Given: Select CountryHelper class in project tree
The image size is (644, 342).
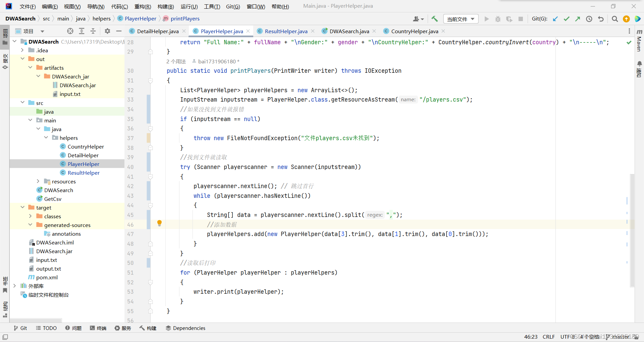Looking at the screenshot, I should coord(86,147).
